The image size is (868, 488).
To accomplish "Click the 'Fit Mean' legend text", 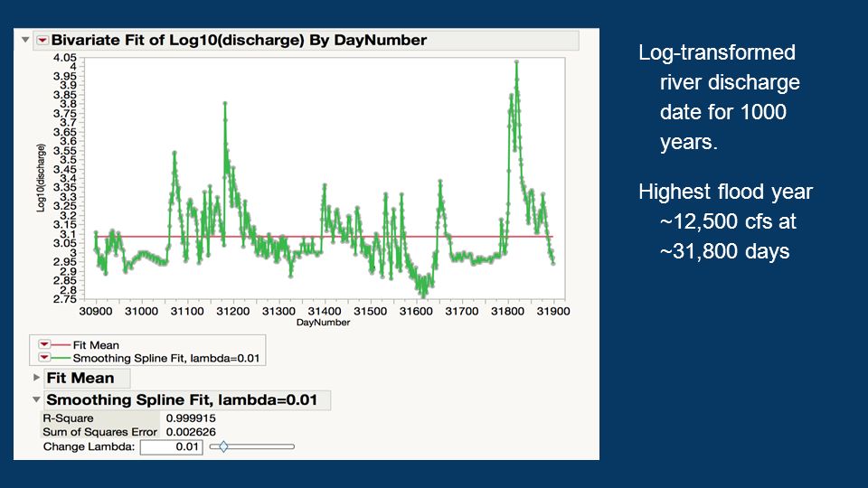I will [96, 344].
